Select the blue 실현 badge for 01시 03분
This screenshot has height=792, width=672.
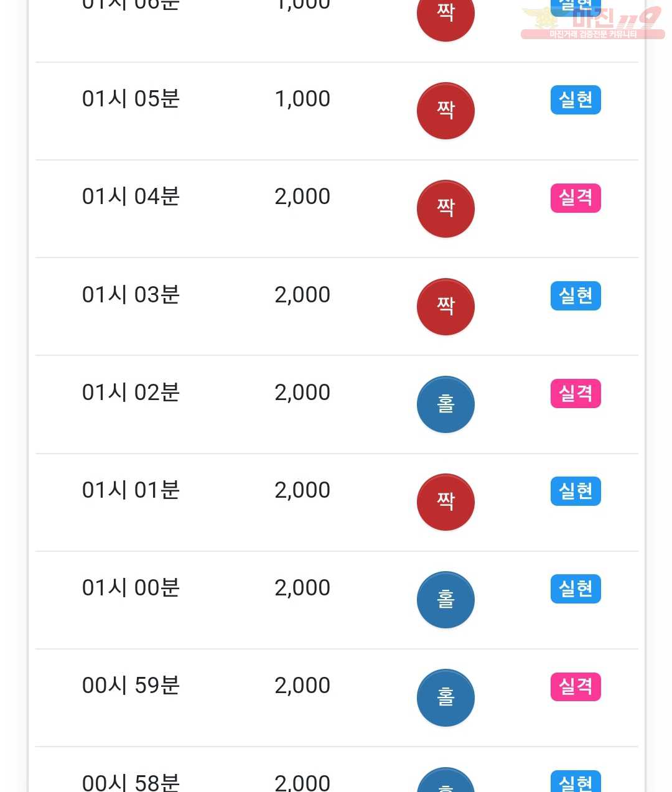pyautogui.click(x=576, y=296)
